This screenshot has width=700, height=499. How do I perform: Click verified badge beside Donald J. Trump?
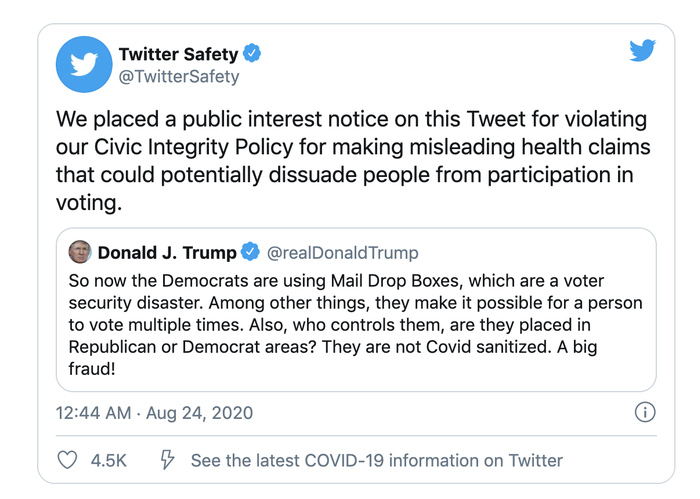pos(251,253)
